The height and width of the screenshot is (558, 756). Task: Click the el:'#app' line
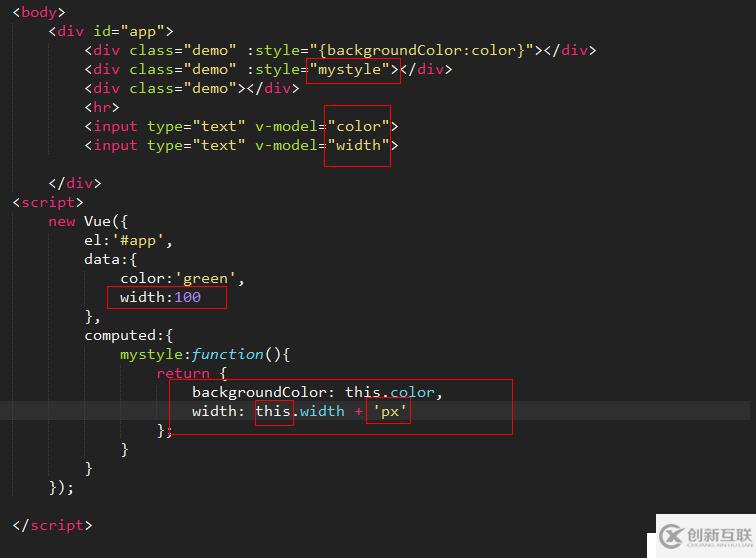pyautogui.click(x=128, y=240)
